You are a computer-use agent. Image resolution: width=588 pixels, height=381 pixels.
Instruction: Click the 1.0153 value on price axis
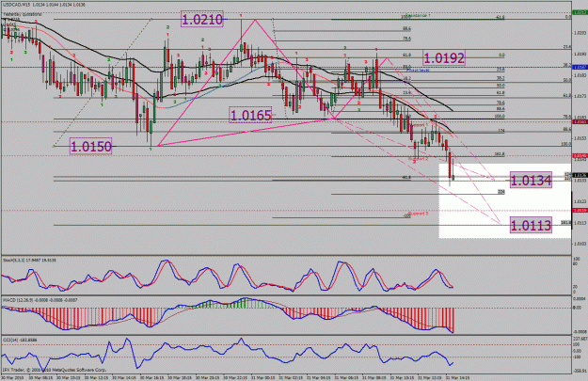[580, 138]
